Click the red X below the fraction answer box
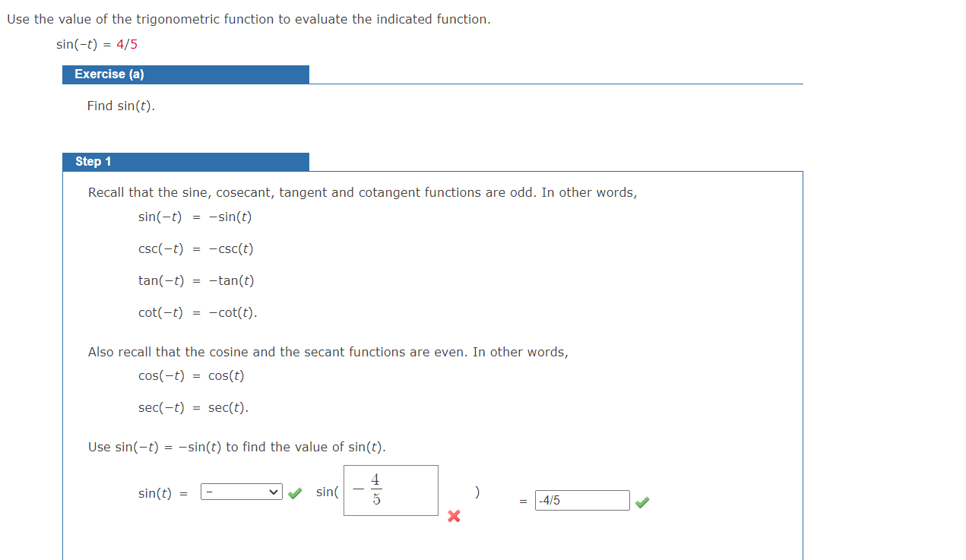This screenshot has height=560, width=966. 454,517
